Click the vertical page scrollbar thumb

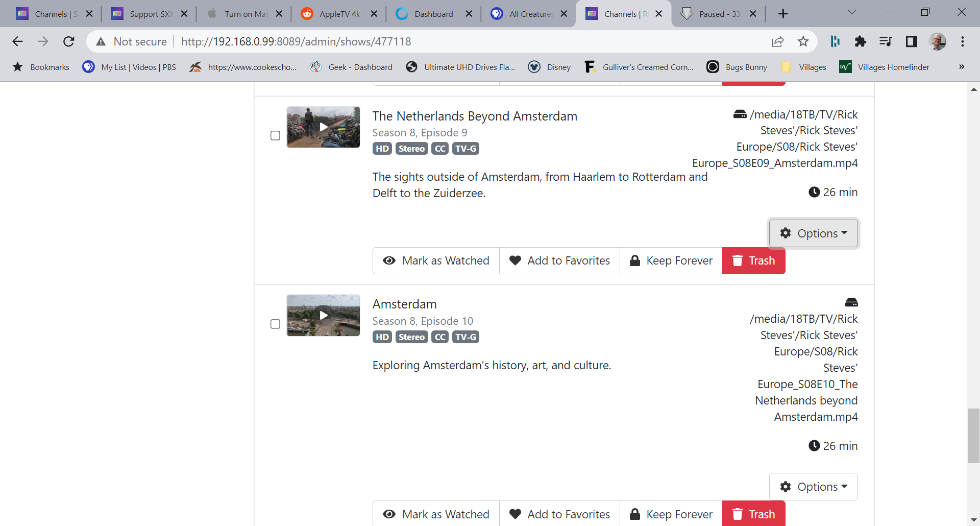(973, 435)
